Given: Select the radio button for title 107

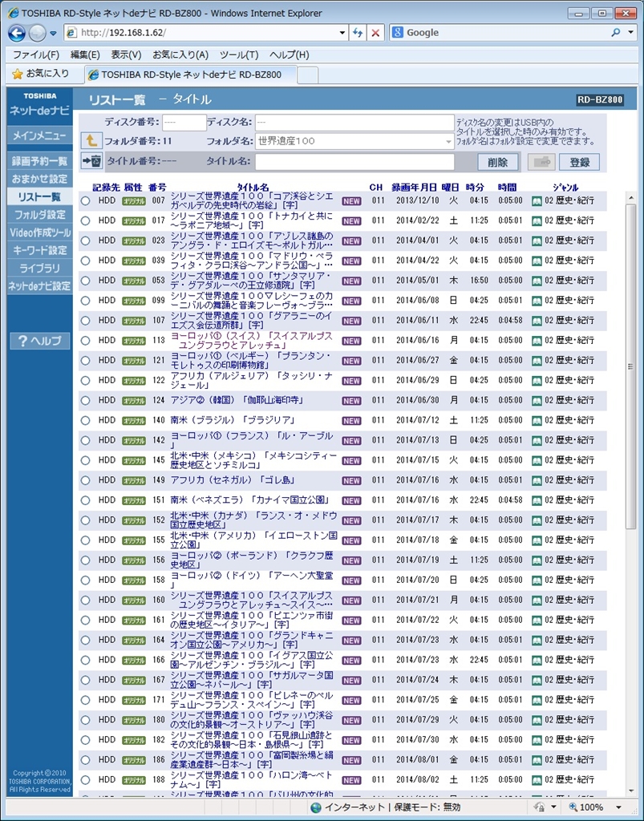Looking at the screenshot, I should click(x=85, y=321).
